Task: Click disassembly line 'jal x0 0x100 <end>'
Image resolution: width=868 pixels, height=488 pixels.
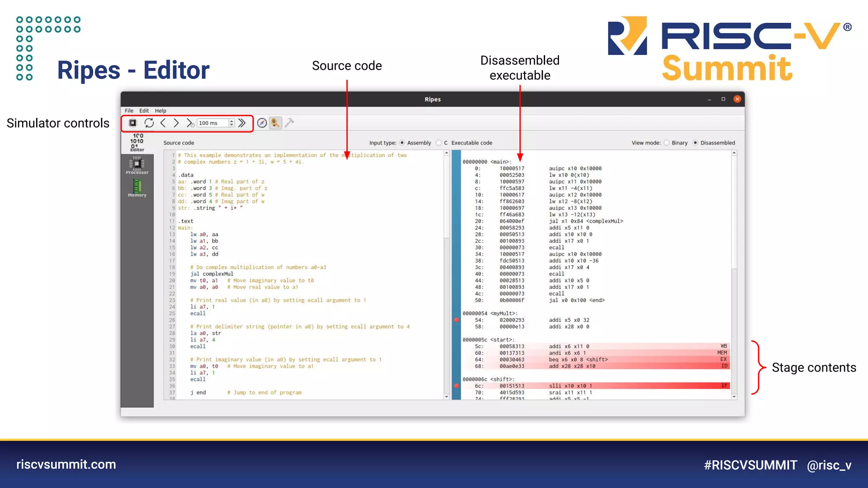Action: (577, 300)
